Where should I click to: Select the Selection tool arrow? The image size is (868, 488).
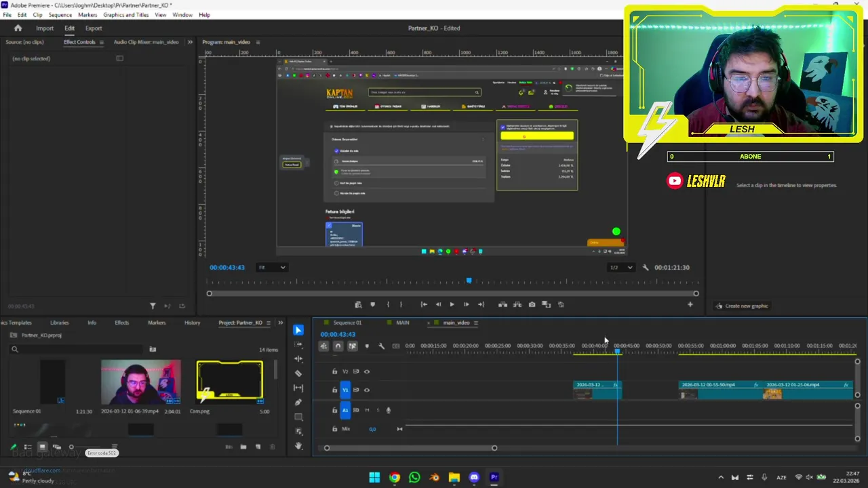[298, 330]
